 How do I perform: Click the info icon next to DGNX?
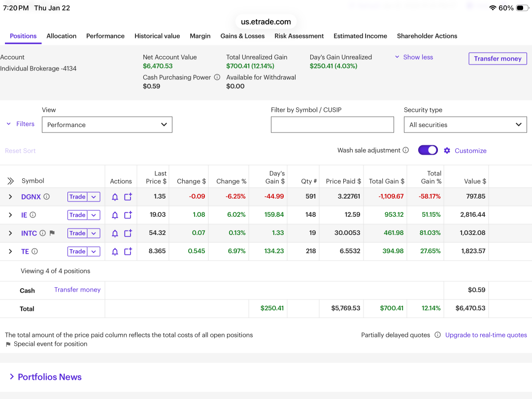point(47,197)
